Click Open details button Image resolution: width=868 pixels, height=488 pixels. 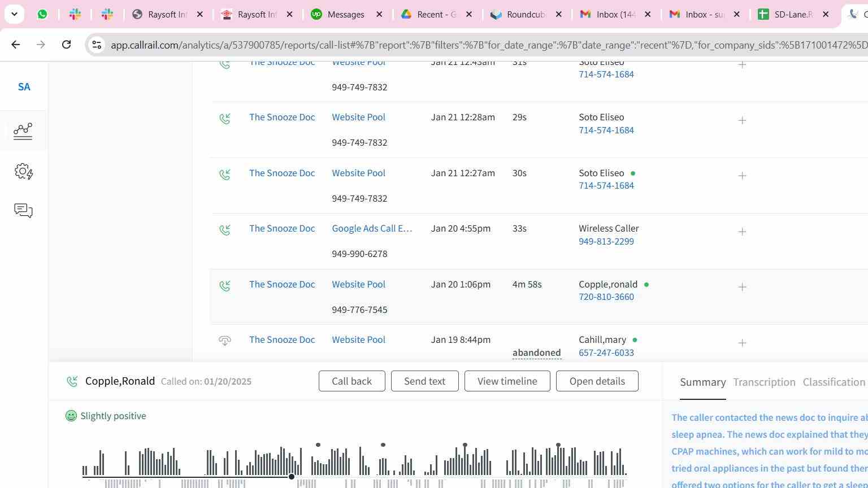coord(597,381)
